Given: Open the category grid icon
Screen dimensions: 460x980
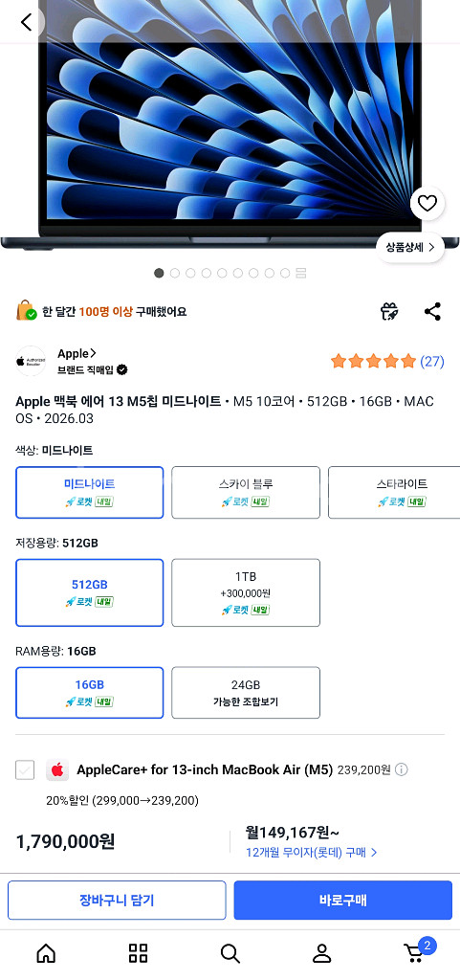Looking at the screenshot, I should tap(138, 953).
